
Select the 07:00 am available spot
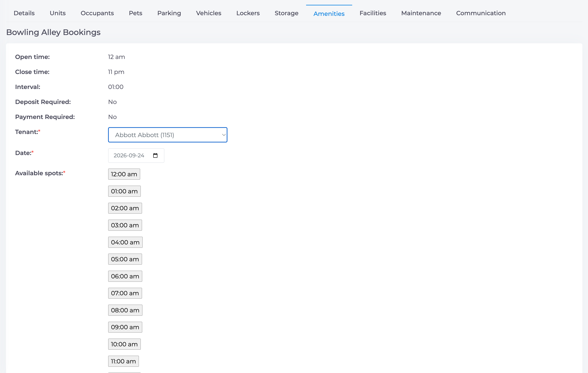[125, 293]
